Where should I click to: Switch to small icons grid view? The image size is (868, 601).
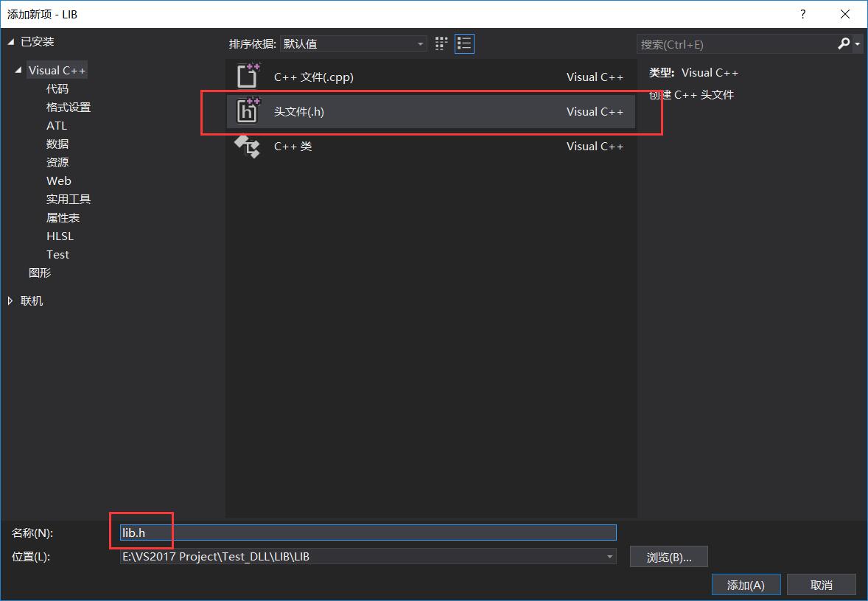(x=441, y=43)
